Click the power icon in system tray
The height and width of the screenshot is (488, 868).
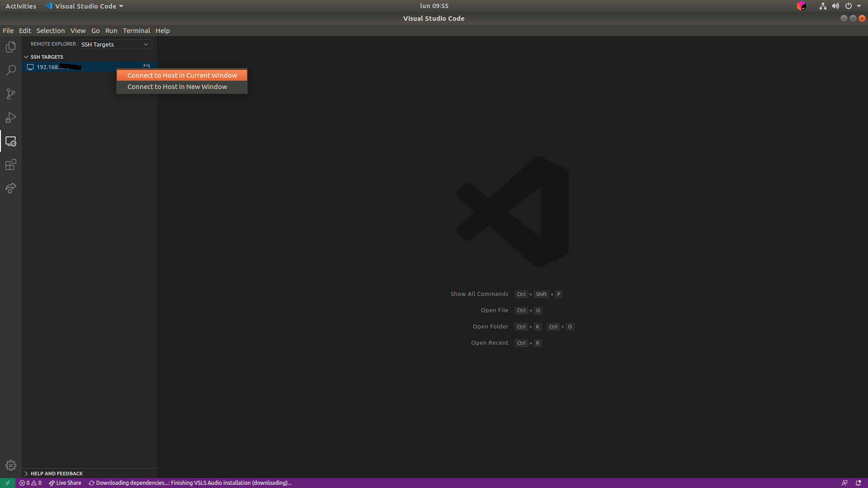tap(849, 6)
